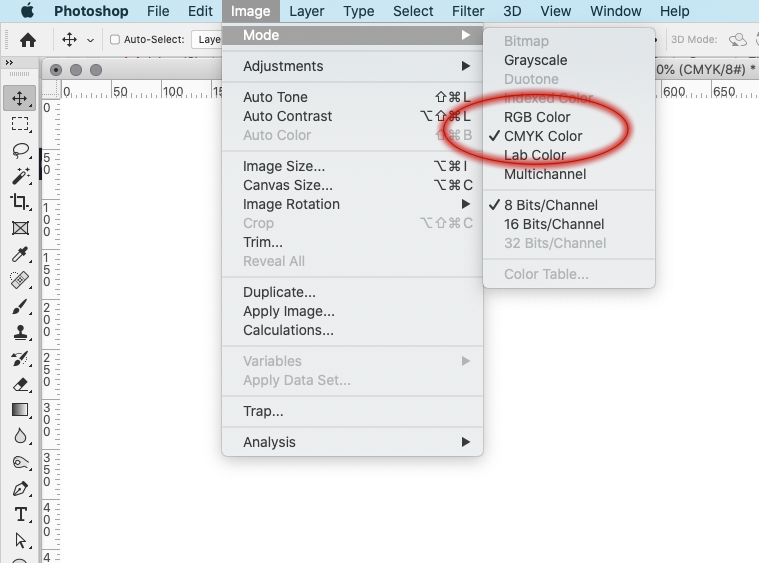The image size is (759, 563).
Task: Select the Magic Wand tool
Action: tap(20, 176)
